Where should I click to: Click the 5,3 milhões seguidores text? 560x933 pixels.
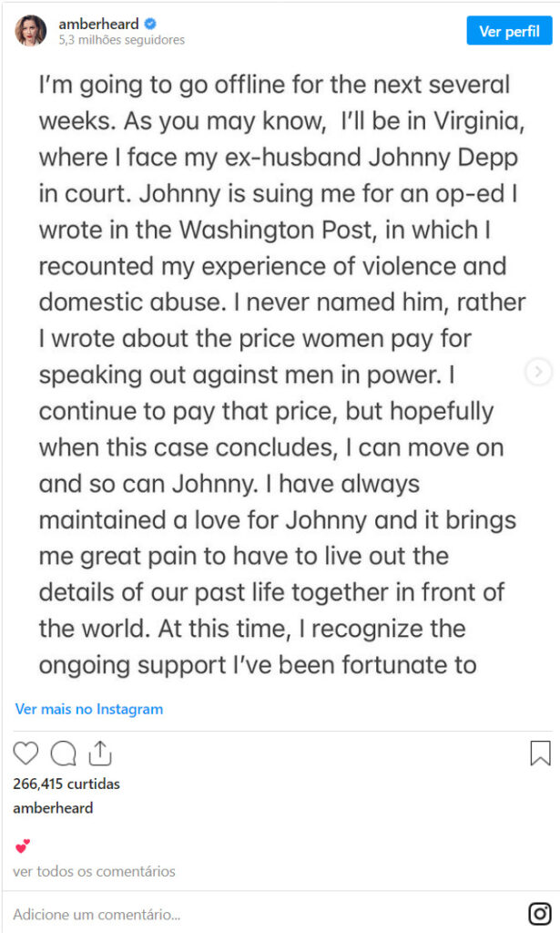pos(121,40)
